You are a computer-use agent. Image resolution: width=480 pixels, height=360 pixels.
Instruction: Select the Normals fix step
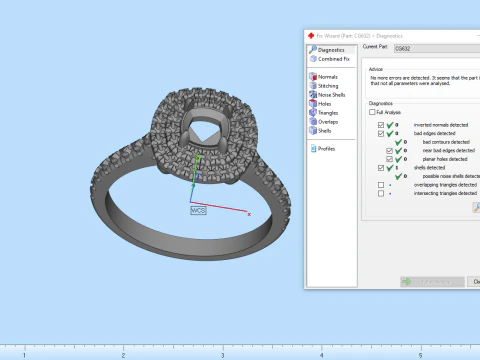point(323,77)
